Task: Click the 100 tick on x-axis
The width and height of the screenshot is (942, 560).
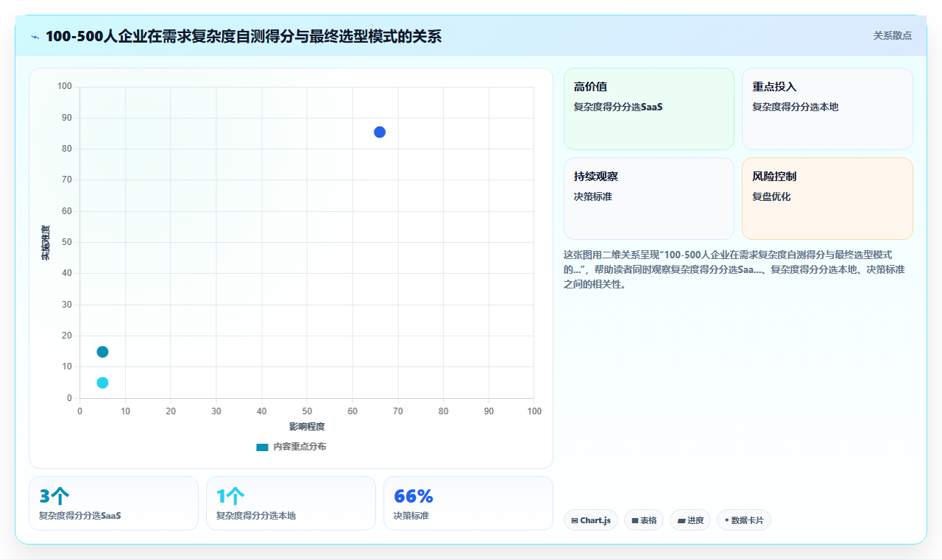Action: point(534,411)
